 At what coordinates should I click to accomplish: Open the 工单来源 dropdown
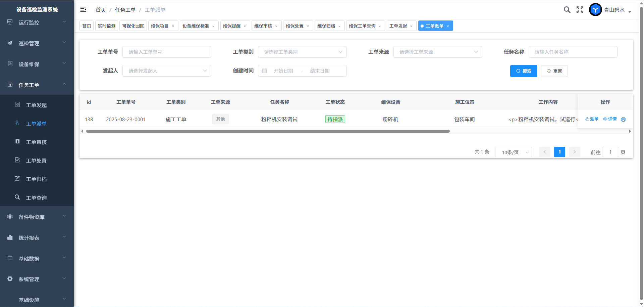pos(437,52)
